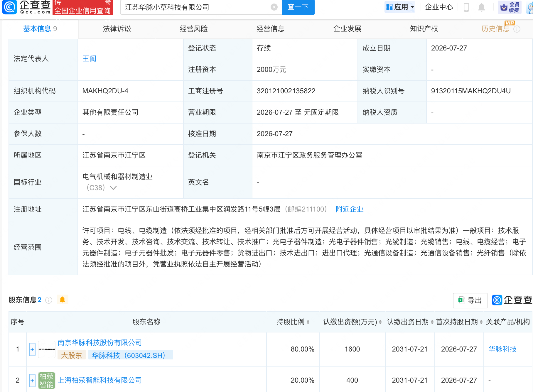Switch to the 基本信息 tab
Image resolution: width=533 pixels, height=392 pixels.
point(40,29)
